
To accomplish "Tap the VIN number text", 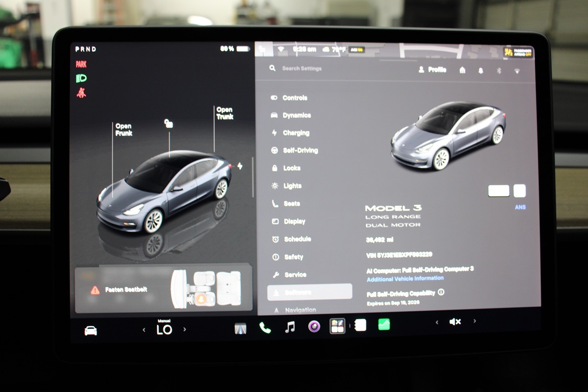I will click(399, 255).
